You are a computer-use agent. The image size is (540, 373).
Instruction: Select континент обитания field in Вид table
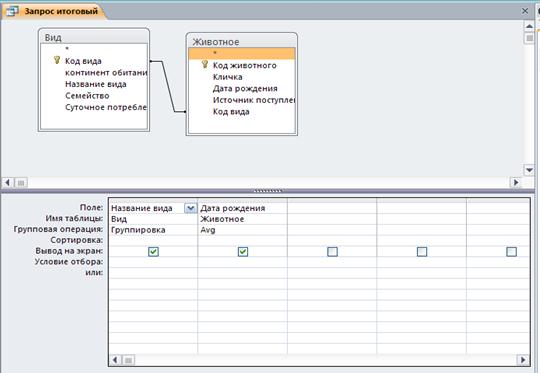(x=106, y=73)
